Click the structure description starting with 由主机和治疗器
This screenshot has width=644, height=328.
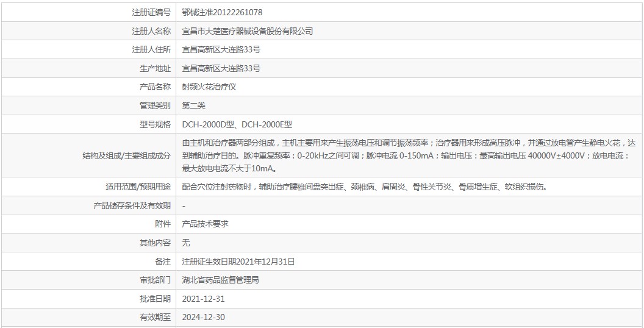pyautogui.click(x=409, y=155)
